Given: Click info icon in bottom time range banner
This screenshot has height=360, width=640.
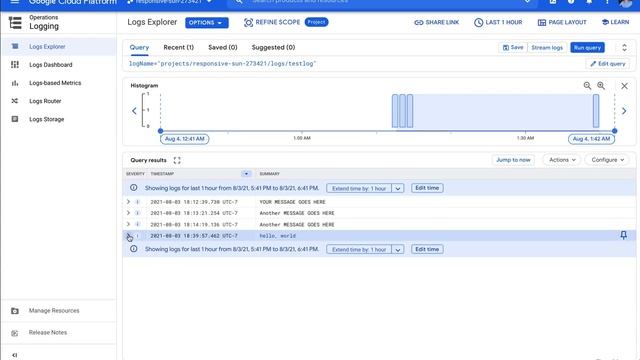Looking at the screenshot, I should pyautogui.click(x=133, y=249).
